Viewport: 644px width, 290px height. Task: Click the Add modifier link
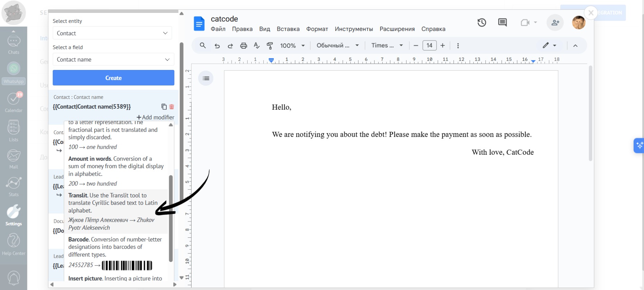point(155,117)
